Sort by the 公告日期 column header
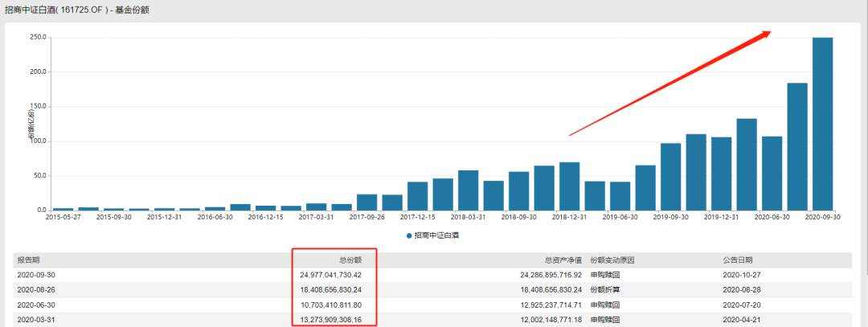Screen dimensions: 868x327 (x=737, y=260)
